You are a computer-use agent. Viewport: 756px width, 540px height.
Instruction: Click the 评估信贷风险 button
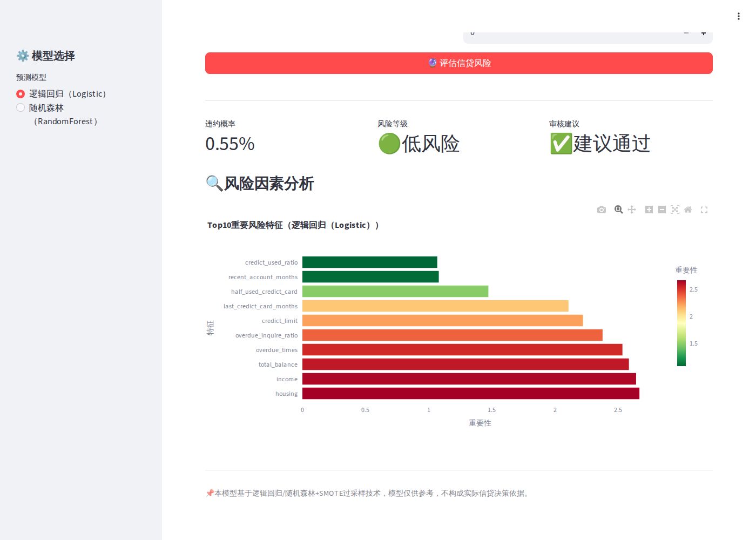point(459,63)
